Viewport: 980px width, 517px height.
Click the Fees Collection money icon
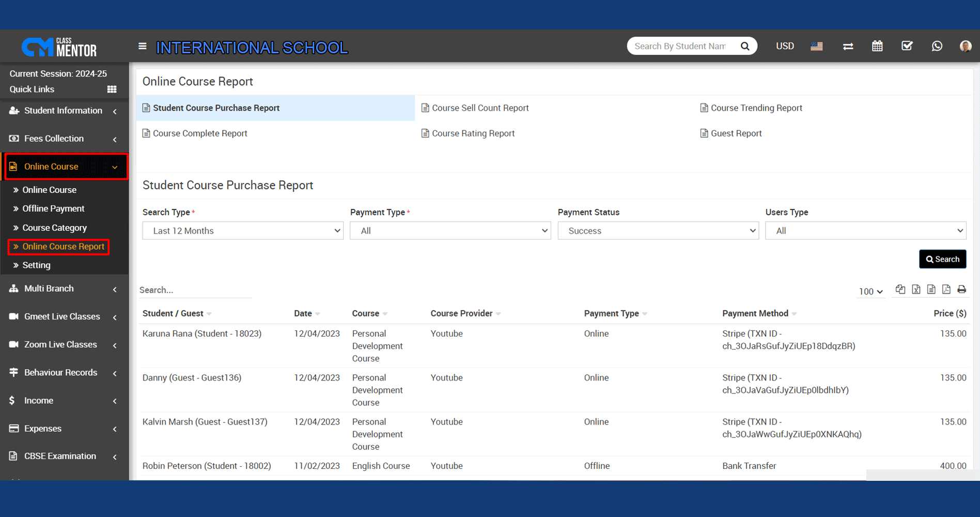(x=14, y=139)
